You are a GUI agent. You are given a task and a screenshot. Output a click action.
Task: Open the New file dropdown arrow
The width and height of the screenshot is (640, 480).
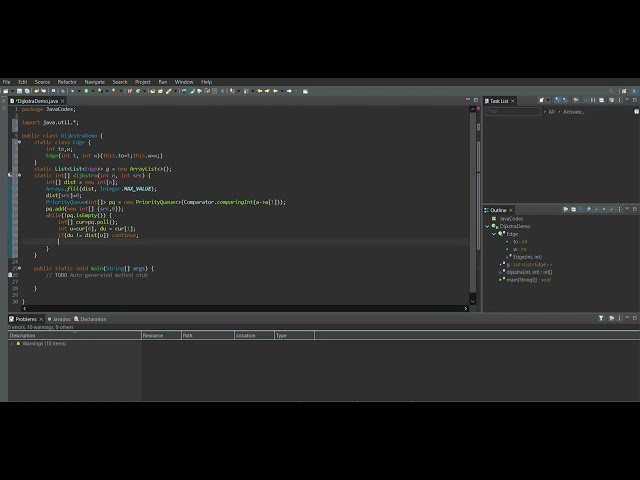click(12, 91)
